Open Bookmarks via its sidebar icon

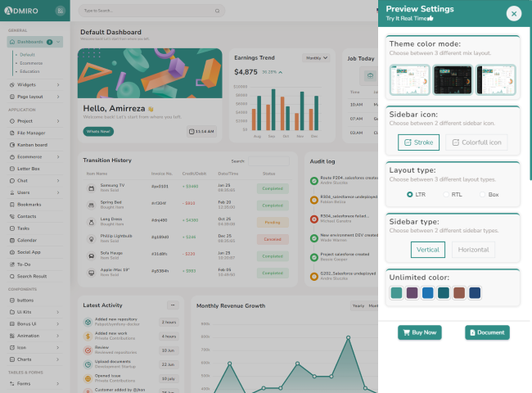11,204
